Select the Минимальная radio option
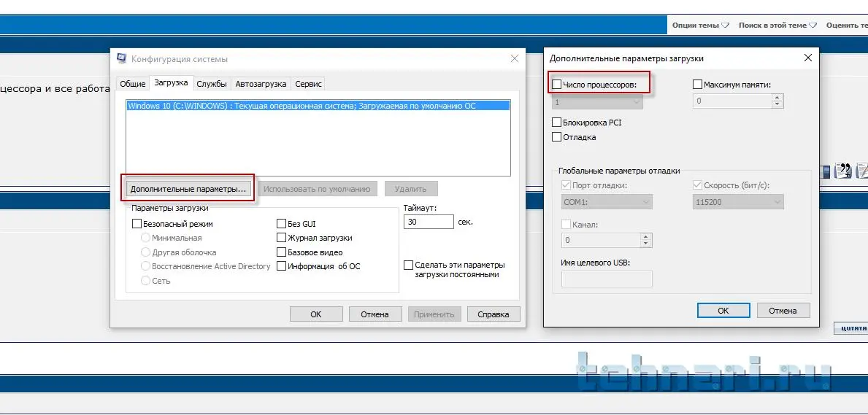The width and height of the screenshot is (868, 415). [x=145, y=238]
